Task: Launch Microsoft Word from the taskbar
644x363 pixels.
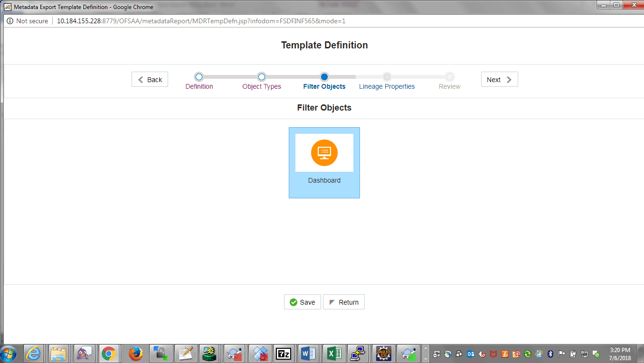Action: coord(309,354)
